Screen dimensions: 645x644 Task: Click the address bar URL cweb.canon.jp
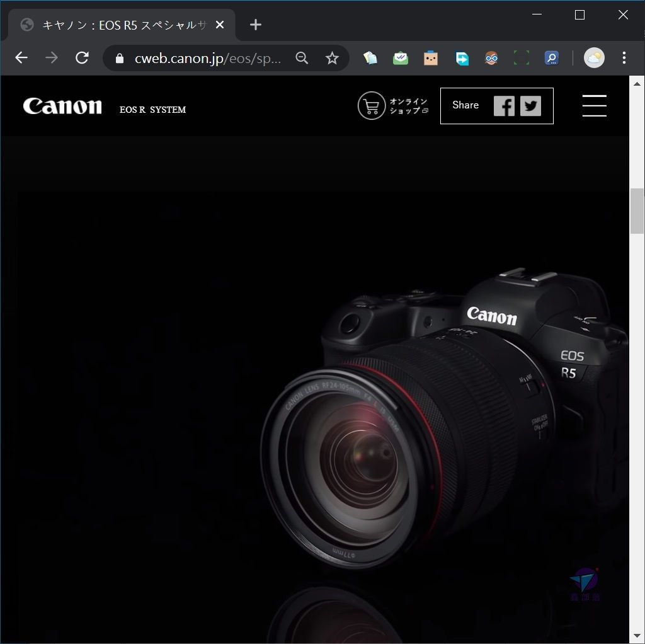208,59
